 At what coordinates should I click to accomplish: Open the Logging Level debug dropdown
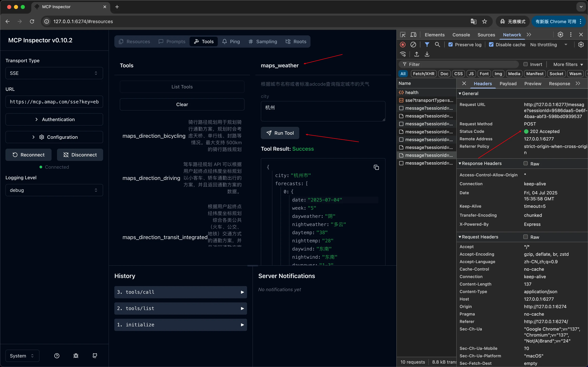(x=54, y=190)
